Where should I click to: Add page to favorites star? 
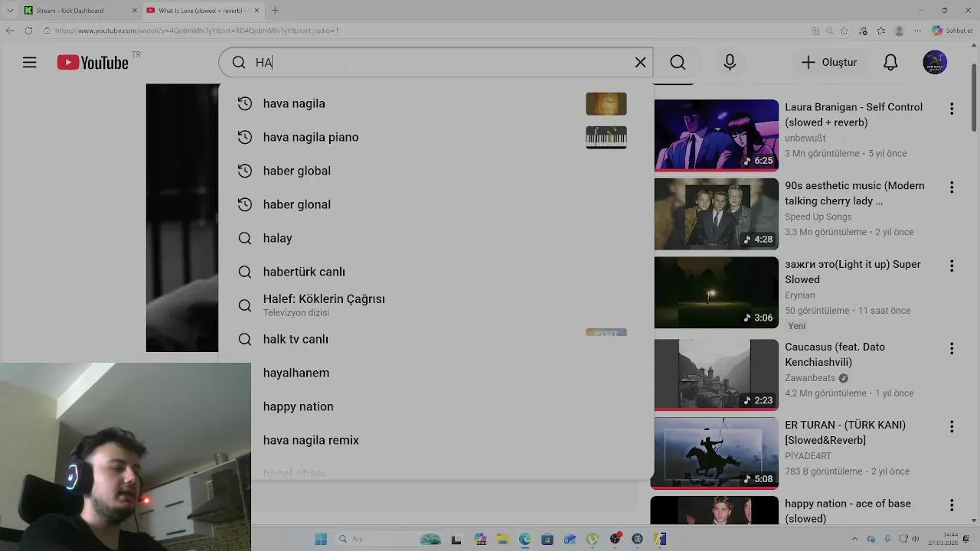(x=844, y=31)
